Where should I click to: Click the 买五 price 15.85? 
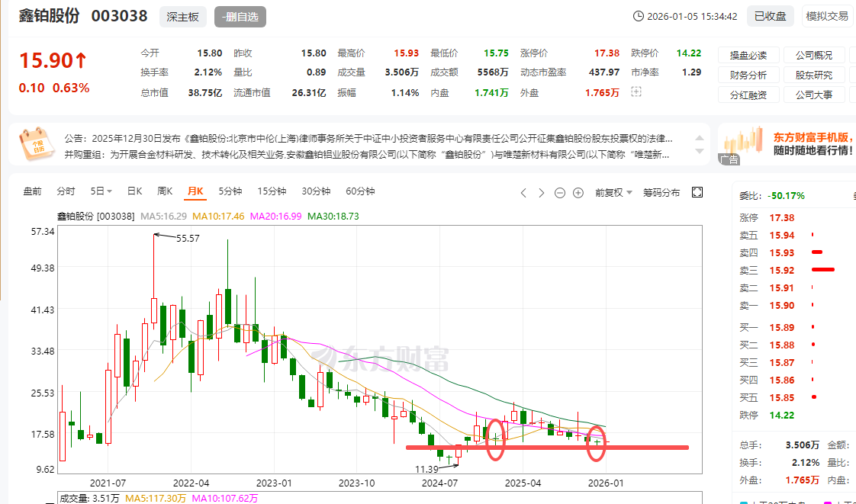coord(782,398)
